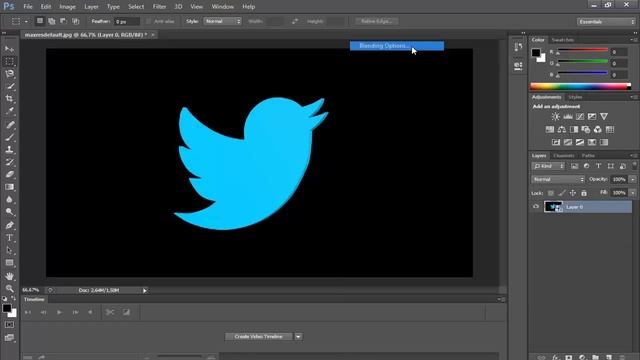Select the Hand tool
The image size is (640, 360).
[9, 276]
